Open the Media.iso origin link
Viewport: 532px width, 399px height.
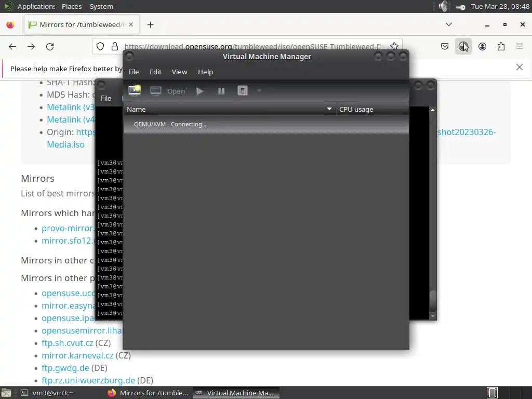[x=65, y=144]
